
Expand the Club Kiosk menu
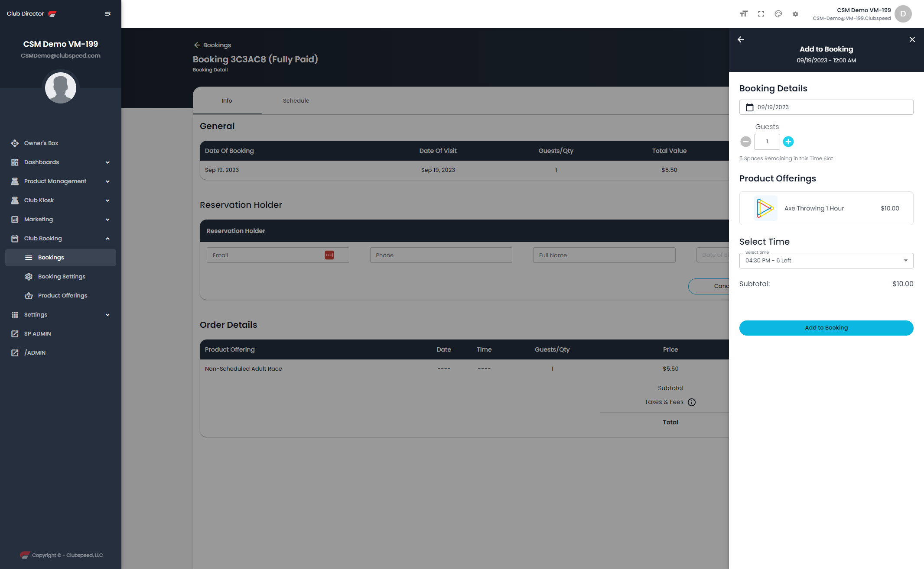61,200
